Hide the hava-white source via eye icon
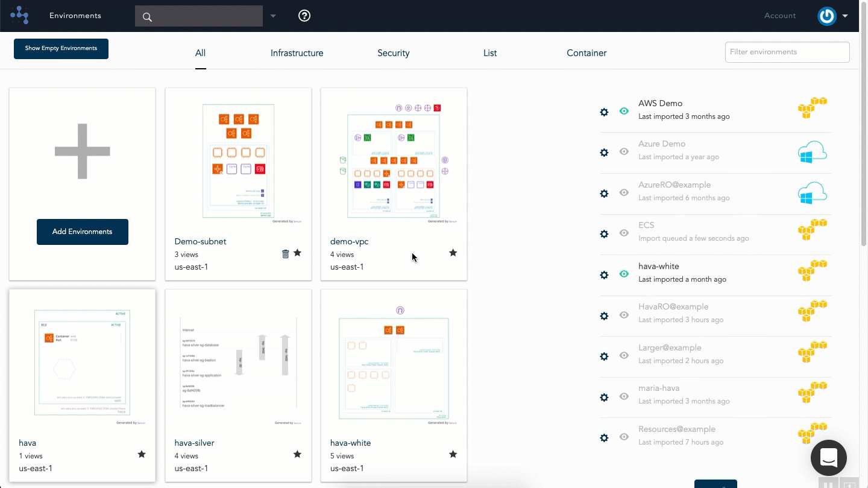 (624, 274)
